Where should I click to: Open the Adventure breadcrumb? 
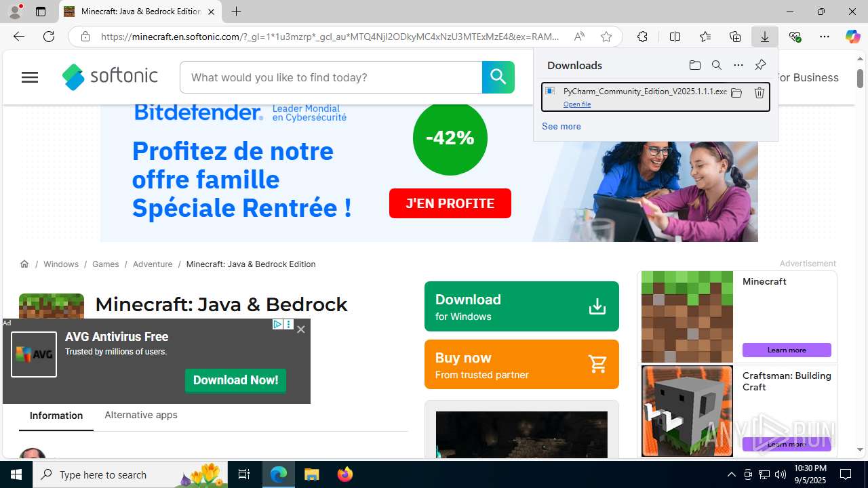pyautogui.click(x=153, y=264)
